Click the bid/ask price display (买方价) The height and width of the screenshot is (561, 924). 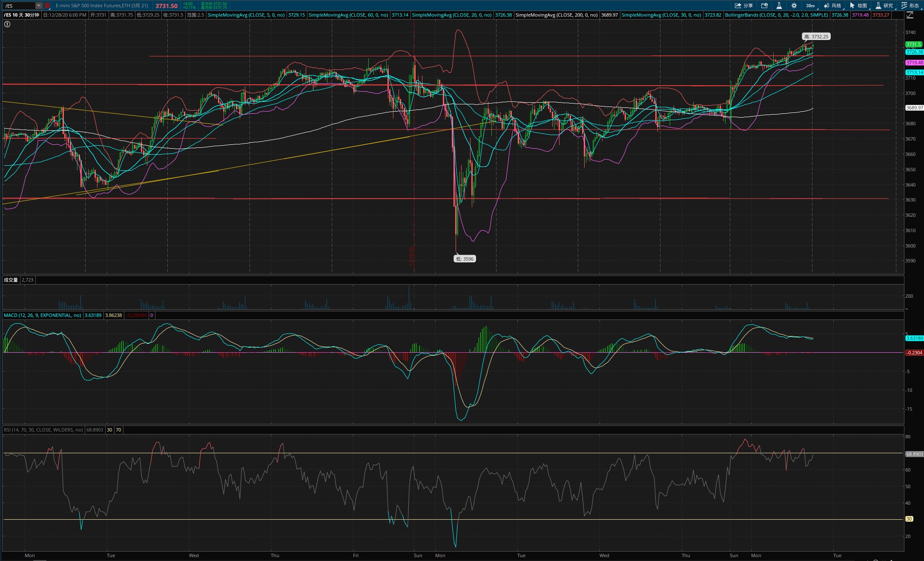pos(214,6)
